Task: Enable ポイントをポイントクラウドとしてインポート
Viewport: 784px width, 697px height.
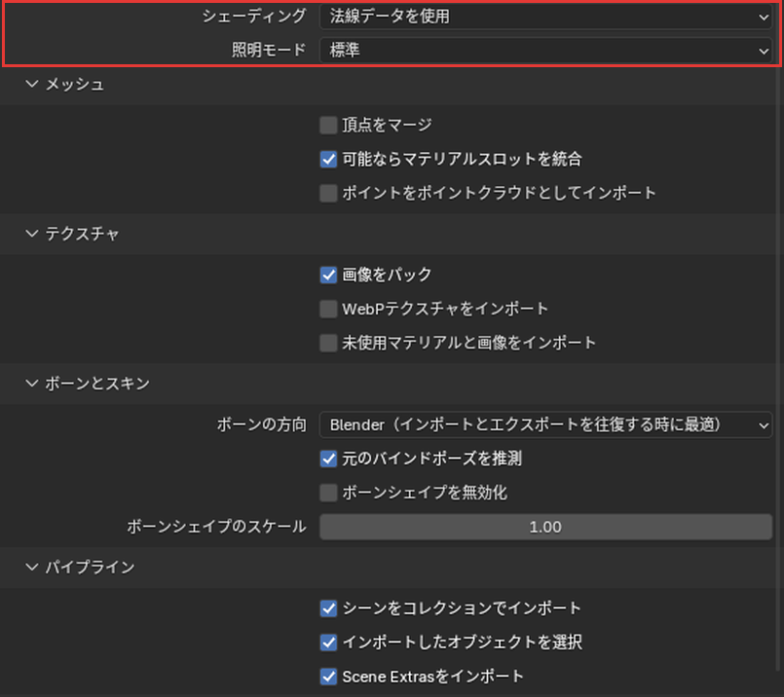Action: point(328,193)
